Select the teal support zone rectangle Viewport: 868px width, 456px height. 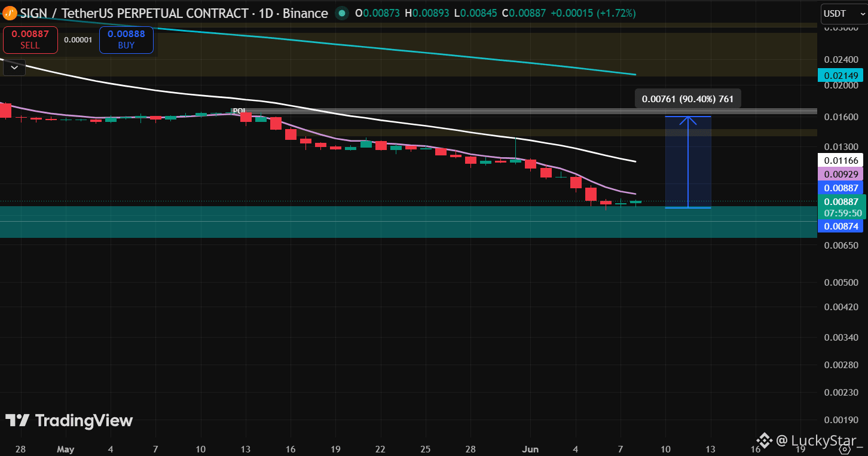(x=408, y=222)
